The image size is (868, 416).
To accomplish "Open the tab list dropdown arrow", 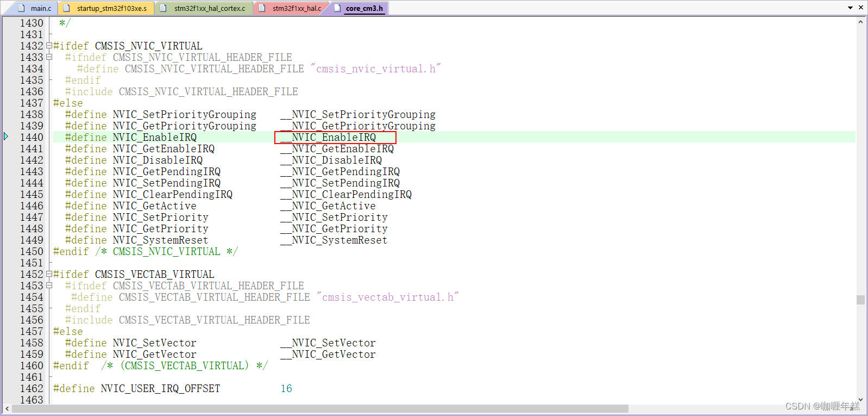I will pos(850,8).
